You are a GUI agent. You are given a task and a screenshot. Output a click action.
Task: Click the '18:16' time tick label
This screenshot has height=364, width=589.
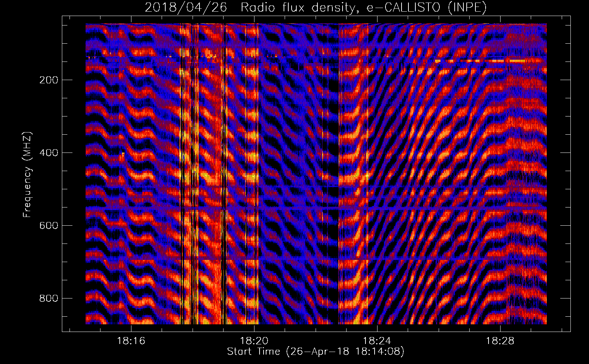[x=131, y=341]
